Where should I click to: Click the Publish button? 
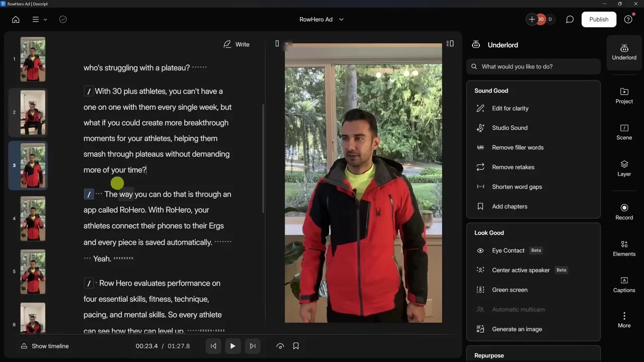(x=599, y=19)
